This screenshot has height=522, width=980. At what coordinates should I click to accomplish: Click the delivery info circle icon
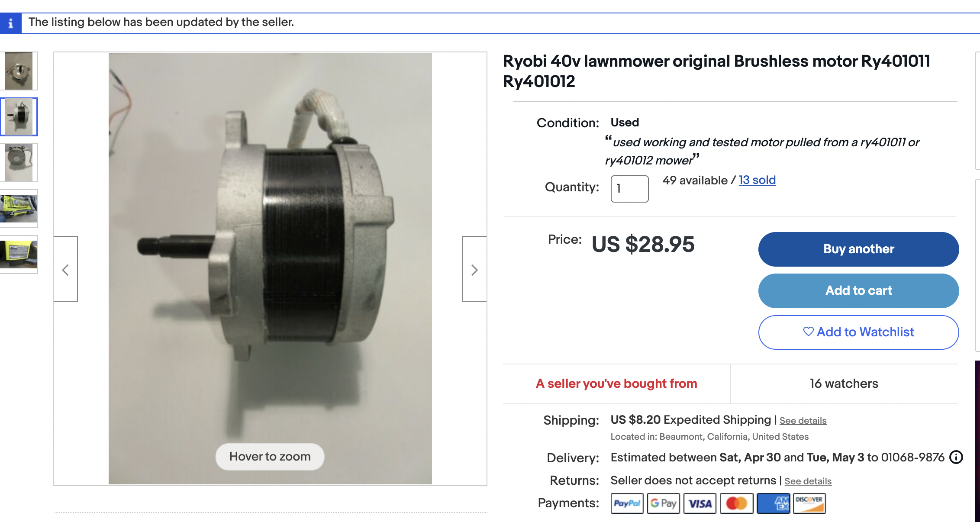[956, 457]
